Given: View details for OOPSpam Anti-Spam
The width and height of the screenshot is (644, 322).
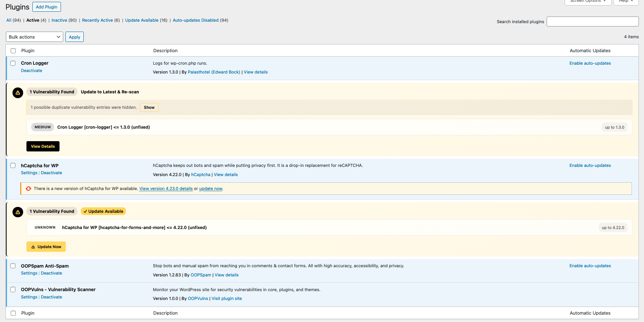Looking at the screenshot, I should [227, 275].
